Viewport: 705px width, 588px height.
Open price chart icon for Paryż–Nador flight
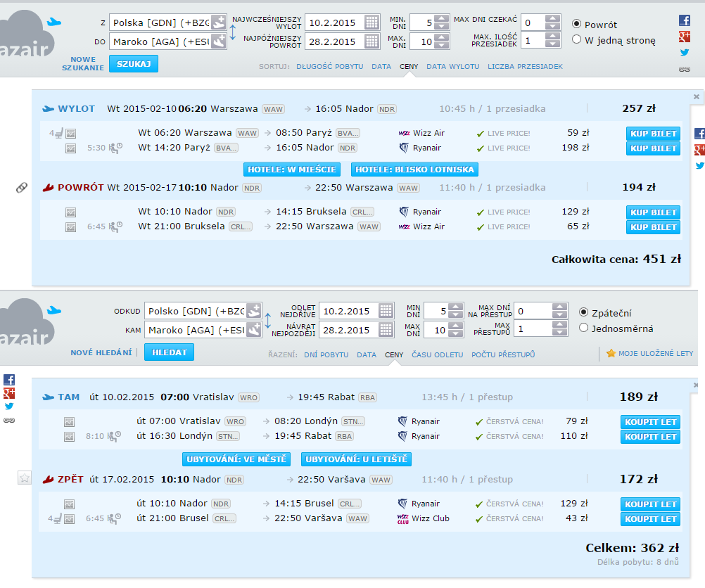point(70,148)
